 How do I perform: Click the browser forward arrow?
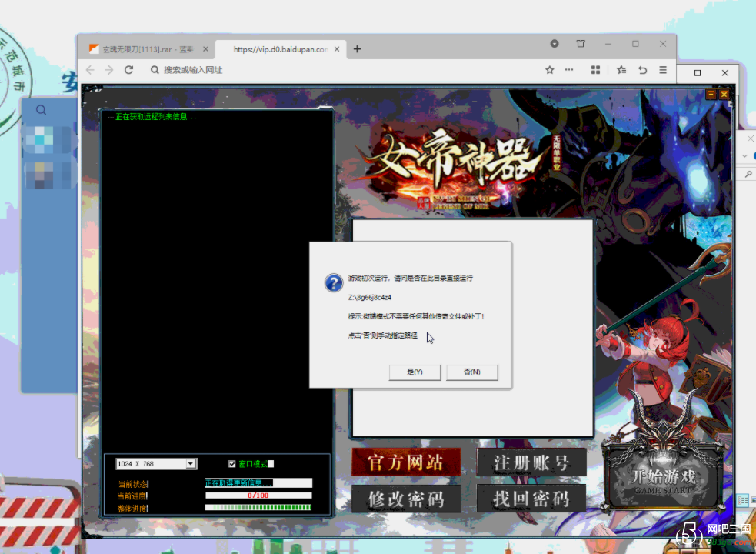coord(109,70)
